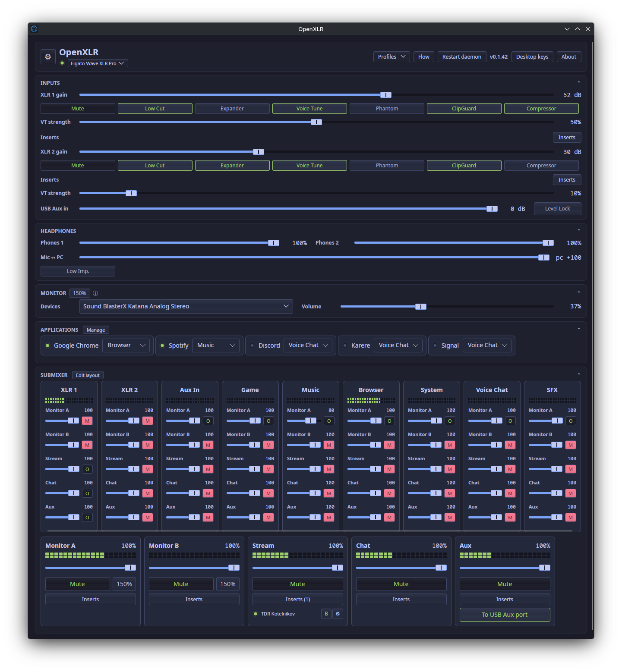Screen dimensions: 622x672
Task: Unmute Voice Chat Chat route
Action: 510,493
